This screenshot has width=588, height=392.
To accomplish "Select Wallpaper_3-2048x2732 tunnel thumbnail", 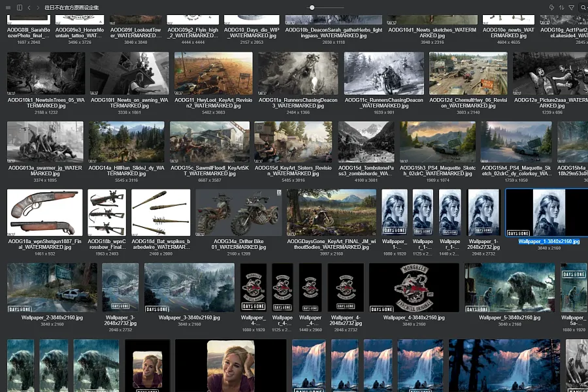I will [x=120, y=287].
